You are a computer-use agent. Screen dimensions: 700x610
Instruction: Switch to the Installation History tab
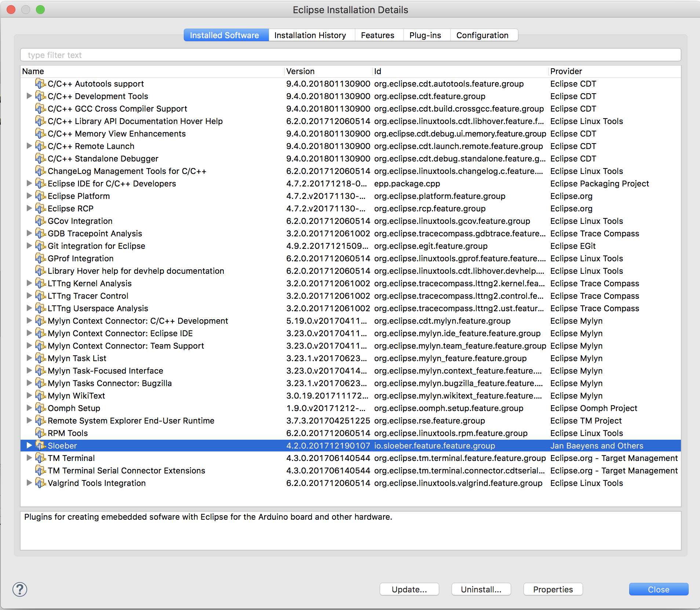click(x=310, y=35)
